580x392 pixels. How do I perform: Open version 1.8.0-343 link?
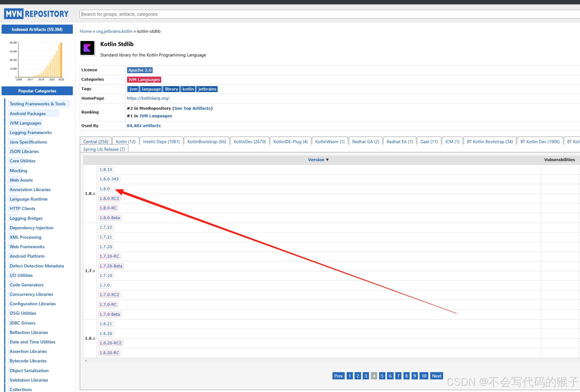[109, 179]
